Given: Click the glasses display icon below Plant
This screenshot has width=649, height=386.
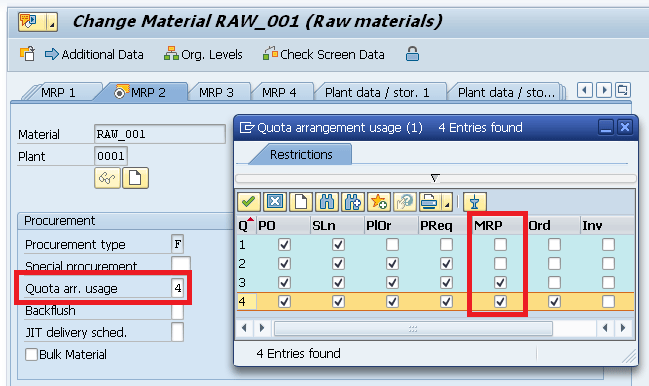Looking at the screenshot, I should pyautogui.click(x=107, y=178).
